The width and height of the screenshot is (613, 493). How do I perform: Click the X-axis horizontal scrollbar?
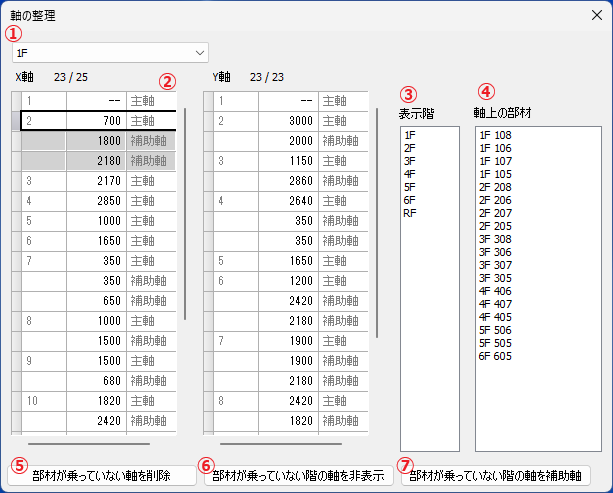(89, 444)
